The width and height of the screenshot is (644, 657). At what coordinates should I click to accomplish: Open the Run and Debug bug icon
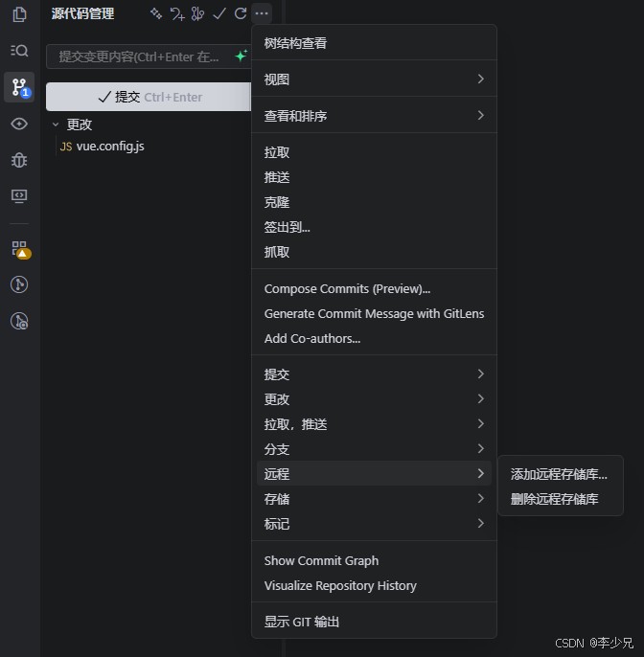coord(19,160)
